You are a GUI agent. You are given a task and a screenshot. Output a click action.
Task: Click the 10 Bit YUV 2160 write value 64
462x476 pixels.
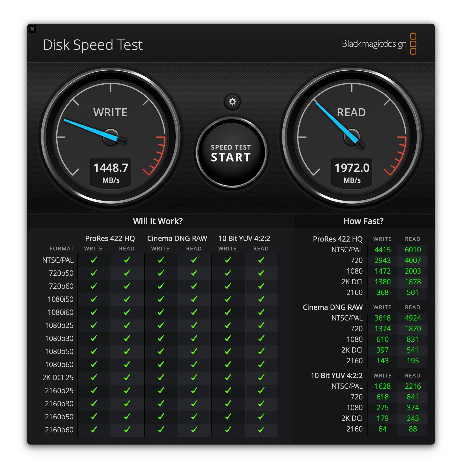(382, 429)
